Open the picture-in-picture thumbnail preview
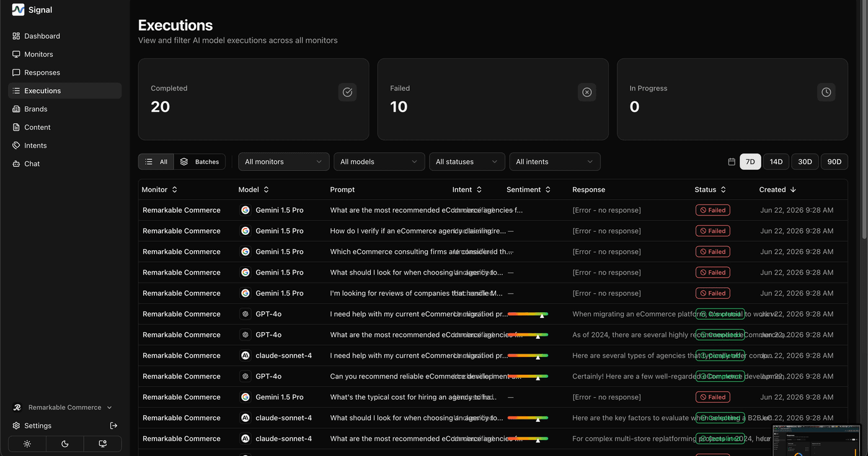 click(x=817, y=440)
